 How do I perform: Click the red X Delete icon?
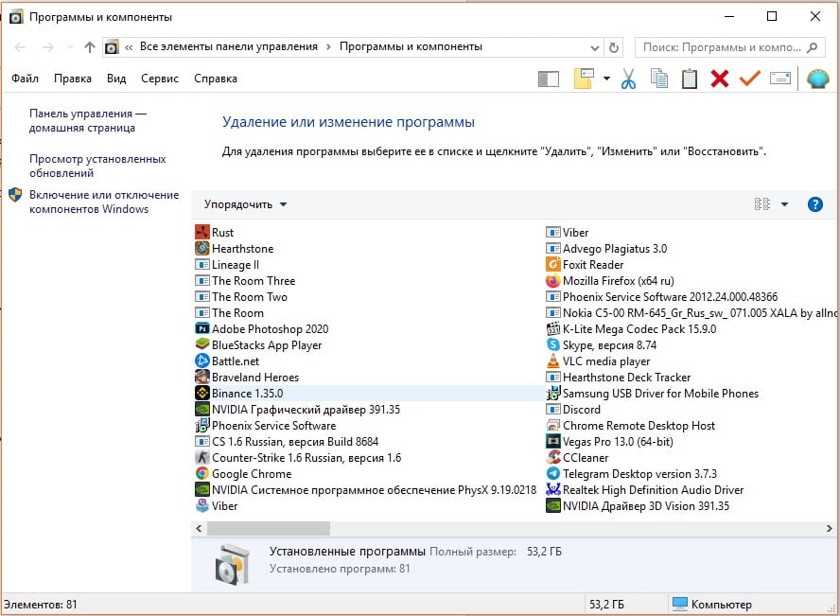[x=720, y=79]
